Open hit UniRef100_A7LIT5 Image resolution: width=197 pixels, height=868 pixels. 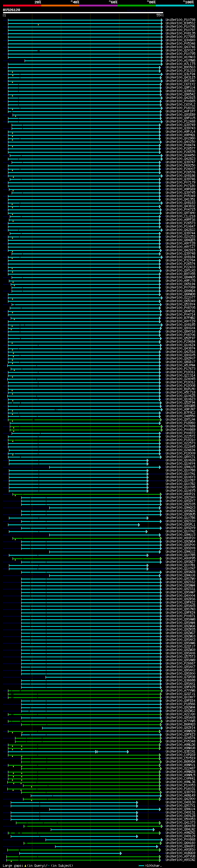pyautogui.click(x=180, y=64)
